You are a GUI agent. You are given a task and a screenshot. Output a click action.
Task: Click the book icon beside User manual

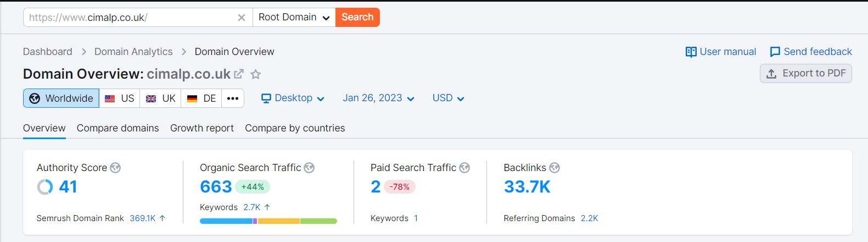coord(691,52)
